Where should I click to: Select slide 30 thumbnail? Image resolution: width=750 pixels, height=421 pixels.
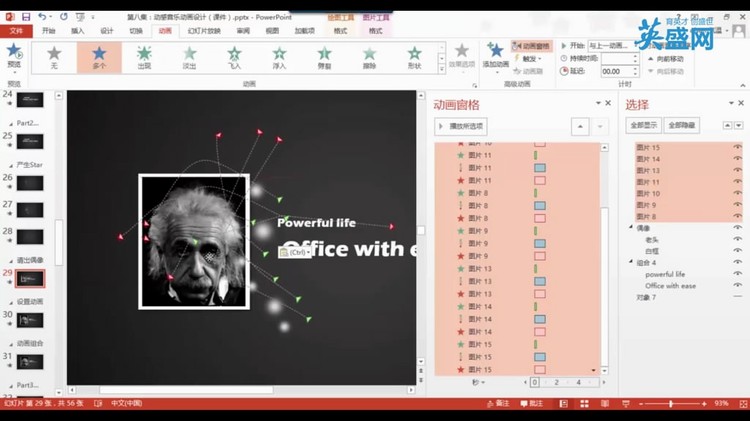tap(30, 320)
